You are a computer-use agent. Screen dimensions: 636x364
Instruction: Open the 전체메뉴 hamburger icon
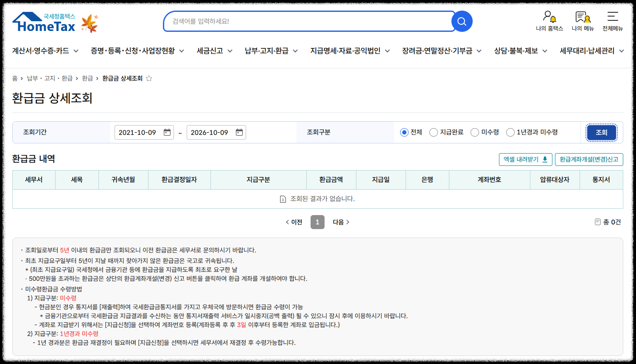[x=613, y=22]
